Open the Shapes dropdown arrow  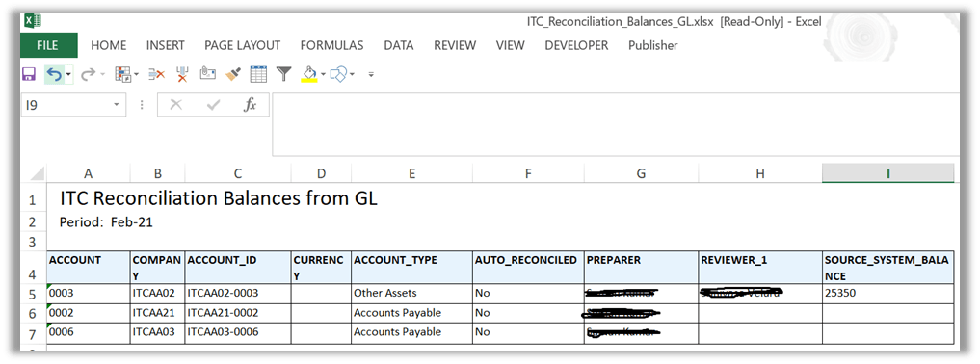(x=352, y=75)
